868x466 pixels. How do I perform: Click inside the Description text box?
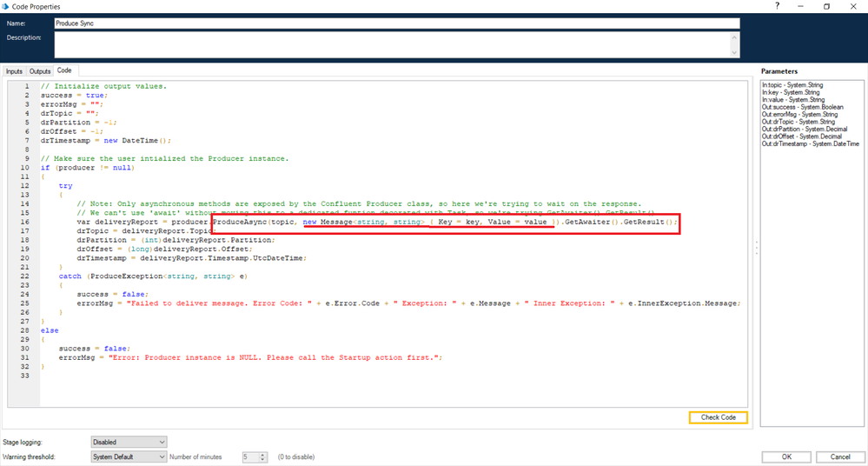[x=393, y=44]
